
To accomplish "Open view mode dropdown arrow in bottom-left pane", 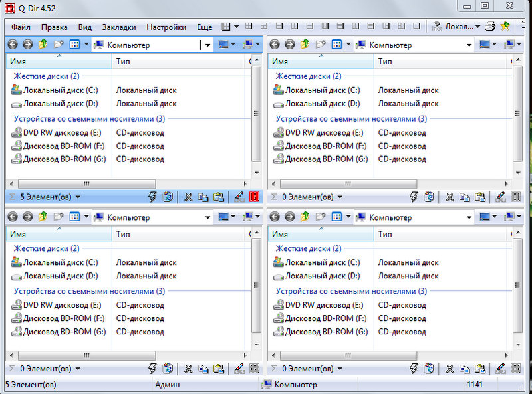I will point(86,217).
